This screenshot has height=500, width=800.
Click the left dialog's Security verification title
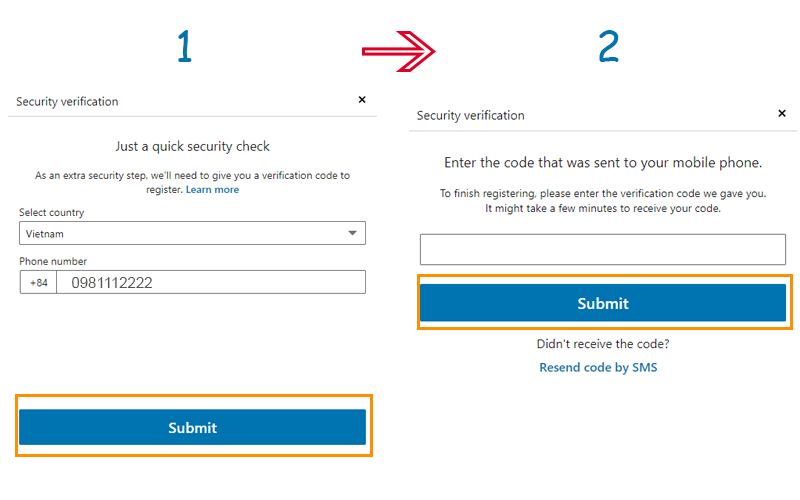67,102
